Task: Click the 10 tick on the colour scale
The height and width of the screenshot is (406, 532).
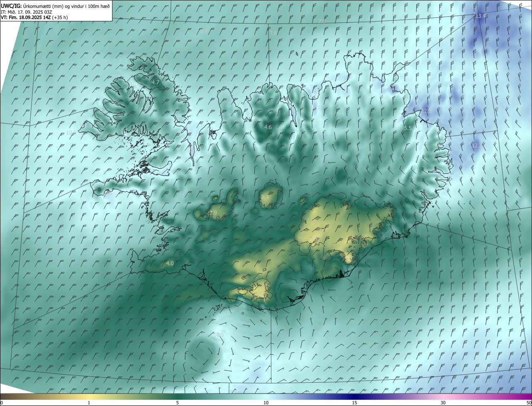Action: (266, 403)
